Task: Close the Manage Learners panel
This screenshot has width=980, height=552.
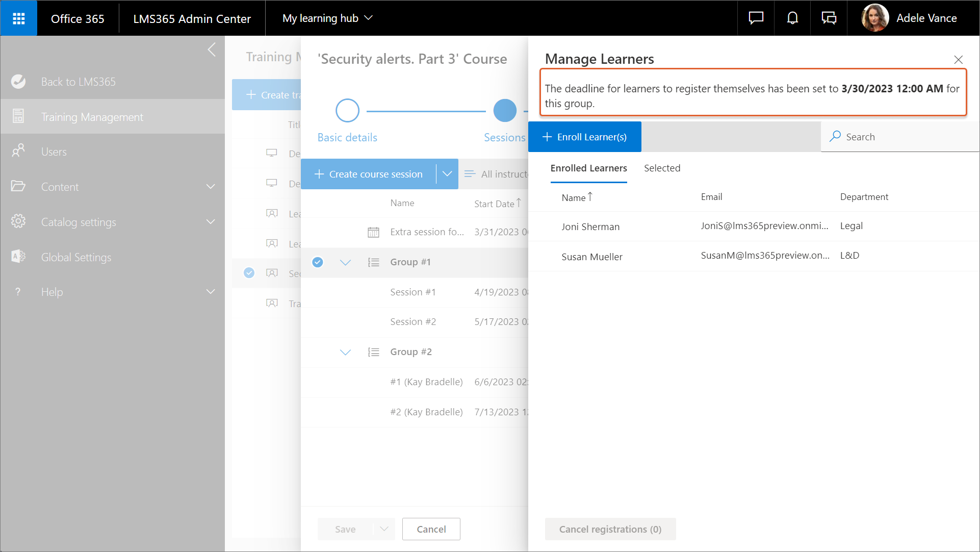Action: tap(958, 60)
